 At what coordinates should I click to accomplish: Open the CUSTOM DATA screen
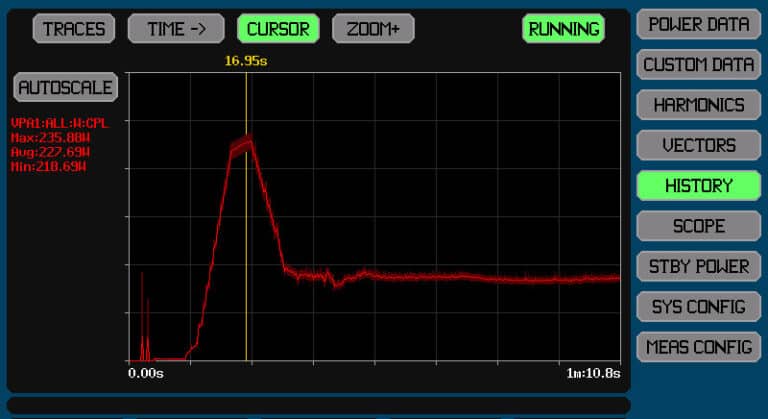coord(699,65)
